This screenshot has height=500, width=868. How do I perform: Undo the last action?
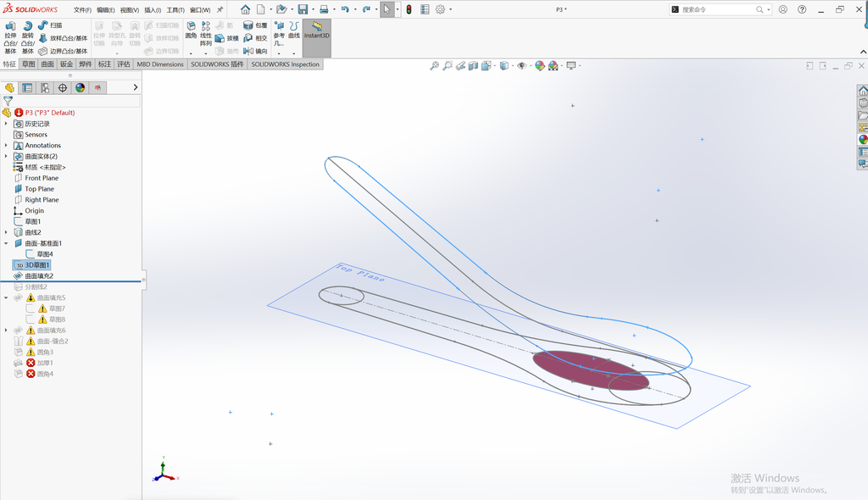345,9
